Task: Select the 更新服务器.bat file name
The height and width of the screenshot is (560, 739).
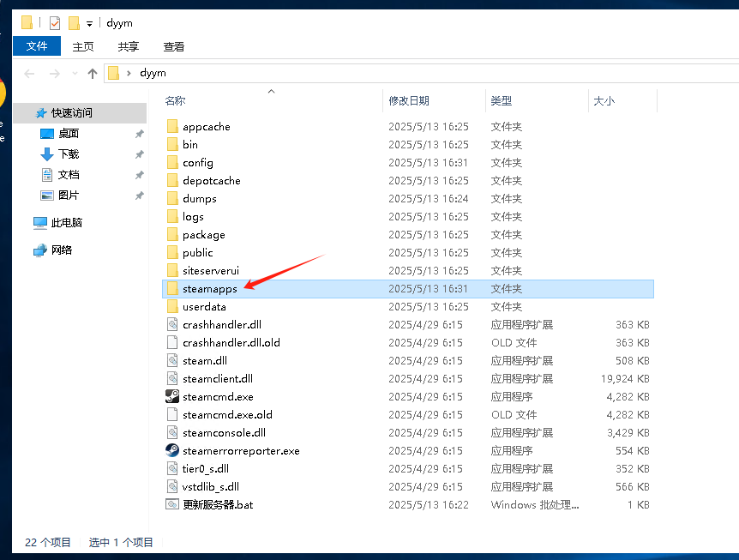Action: (x=218, y=504)
